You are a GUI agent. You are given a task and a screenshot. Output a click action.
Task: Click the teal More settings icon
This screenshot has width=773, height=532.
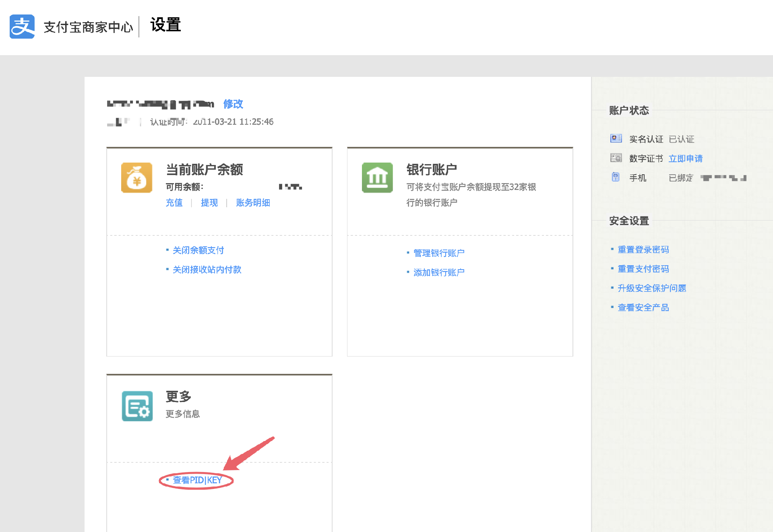click(137, 406)
